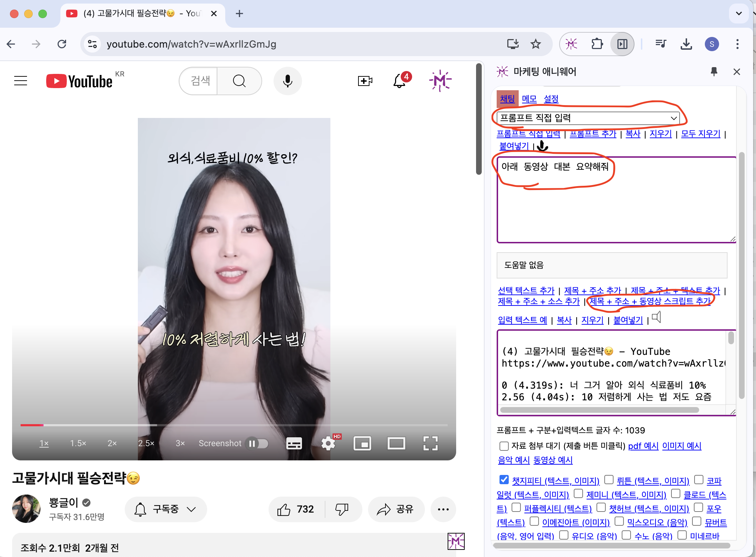Open the Chrome extensions puzzle icon
Viewport: 756px width, 557px height.
coord(597,44)
